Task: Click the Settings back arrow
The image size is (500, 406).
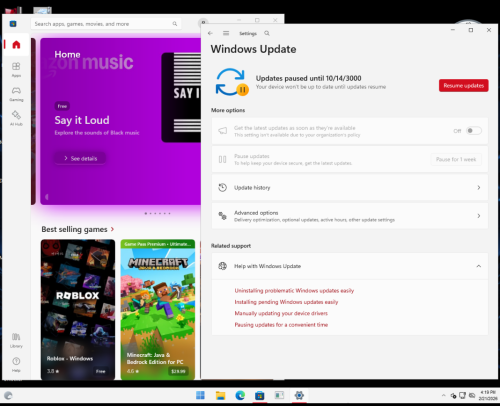Action: pyautogui.click(x=210, y=33)
